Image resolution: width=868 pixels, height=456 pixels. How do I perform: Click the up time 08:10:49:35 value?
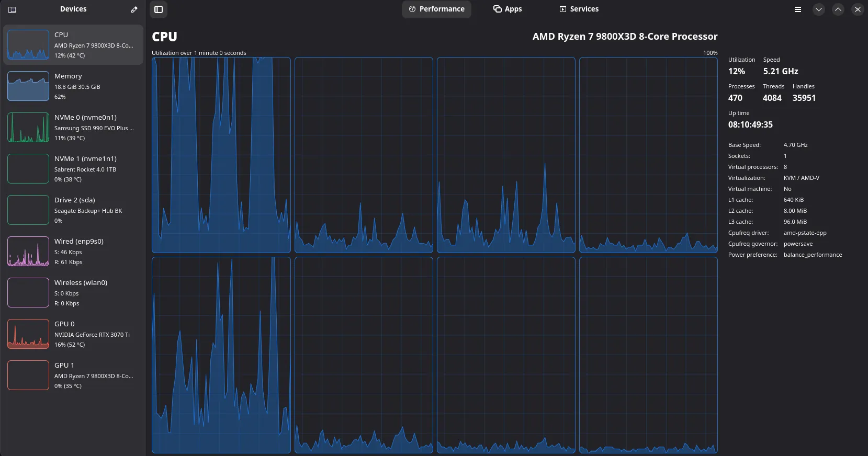tap(750, 124)
